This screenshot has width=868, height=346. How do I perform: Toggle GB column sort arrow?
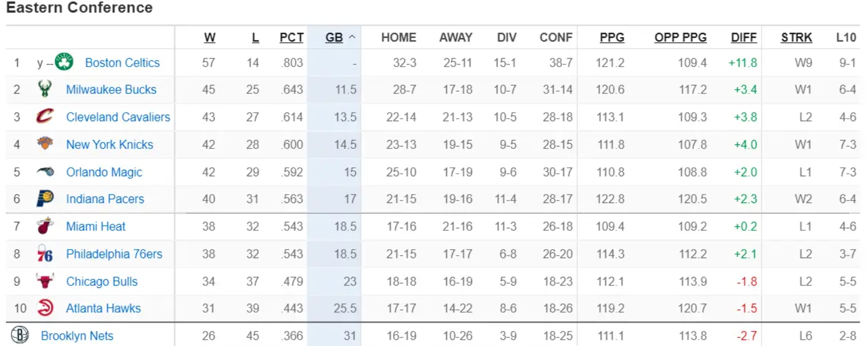click(352, 37)
